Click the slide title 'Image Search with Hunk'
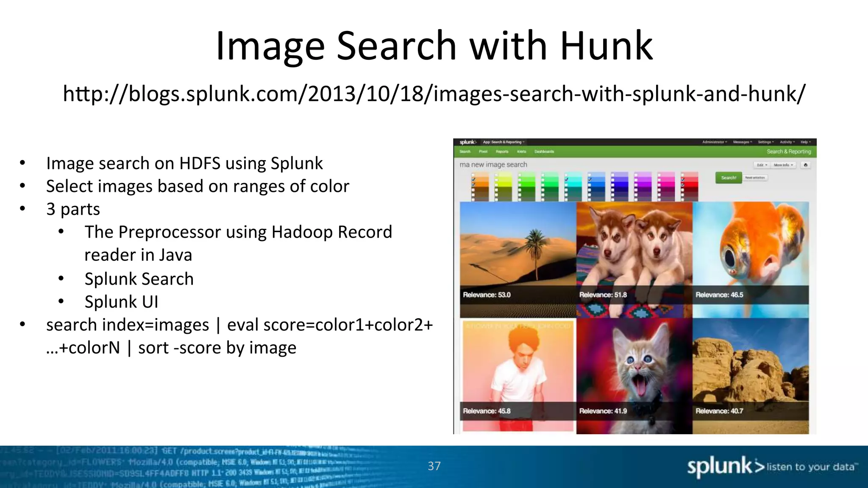Image resolution: width=868 pixels, height=488 pixels. 434,46
